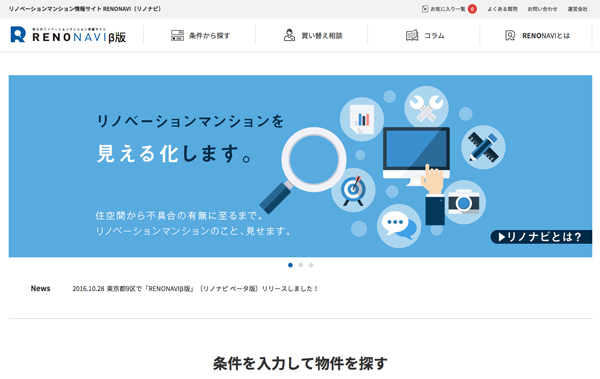Open the お問い合わせ link

(542, 9)
